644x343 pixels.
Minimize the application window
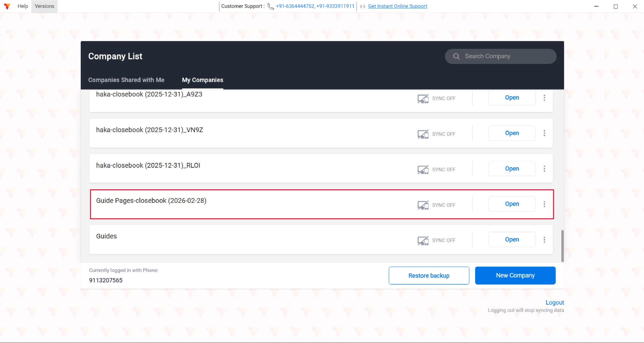pyautogui.click(x=596, y=6)
